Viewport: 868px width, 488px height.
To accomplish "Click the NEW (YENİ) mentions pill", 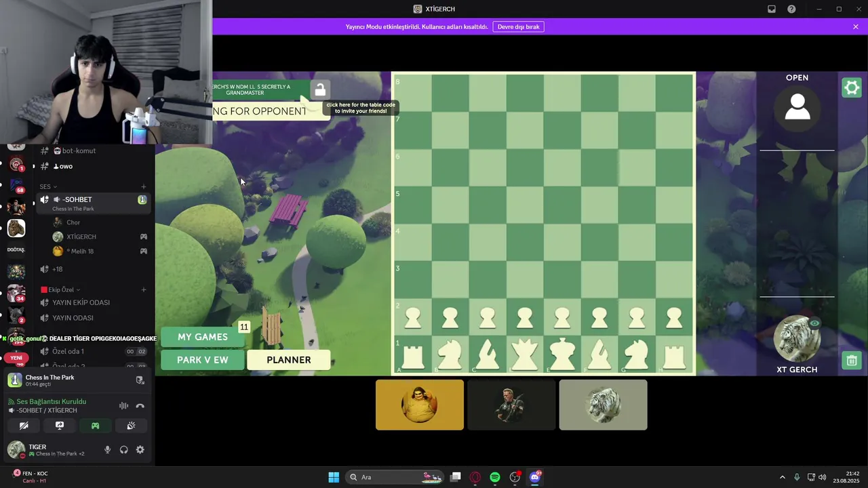I will (x=16, y=358).
